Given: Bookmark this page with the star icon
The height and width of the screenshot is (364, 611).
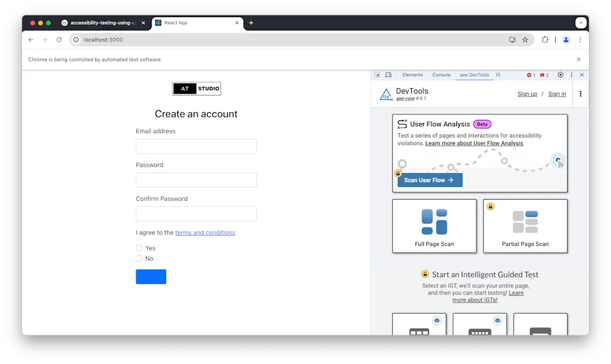Looking at the screenshot, I should [525, 40].
